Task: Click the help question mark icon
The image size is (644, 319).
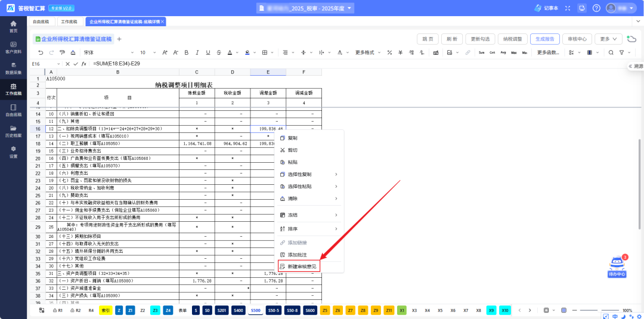Action: click(x=596, y=8)
